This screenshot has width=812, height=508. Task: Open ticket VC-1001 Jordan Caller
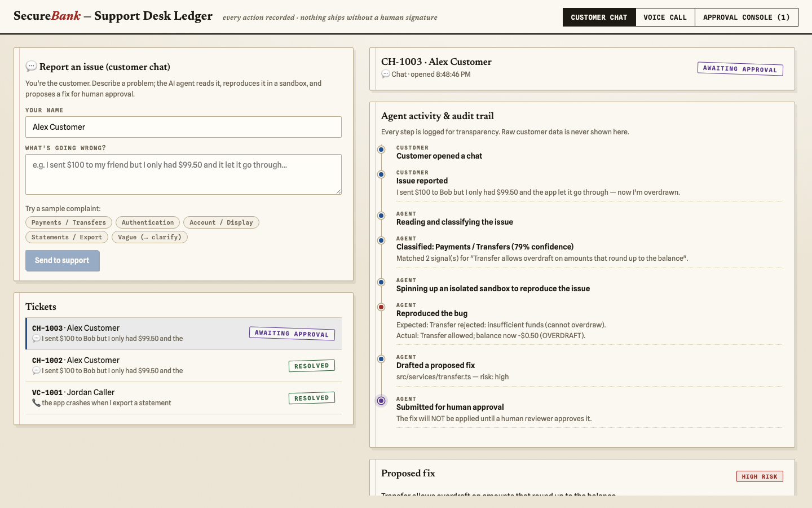pos(183,398)
